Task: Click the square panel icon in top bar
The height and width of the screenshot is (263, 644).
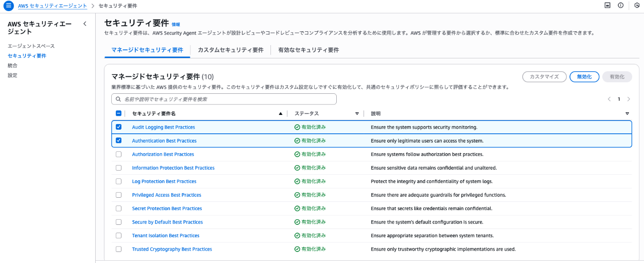Action: [607, 6]
